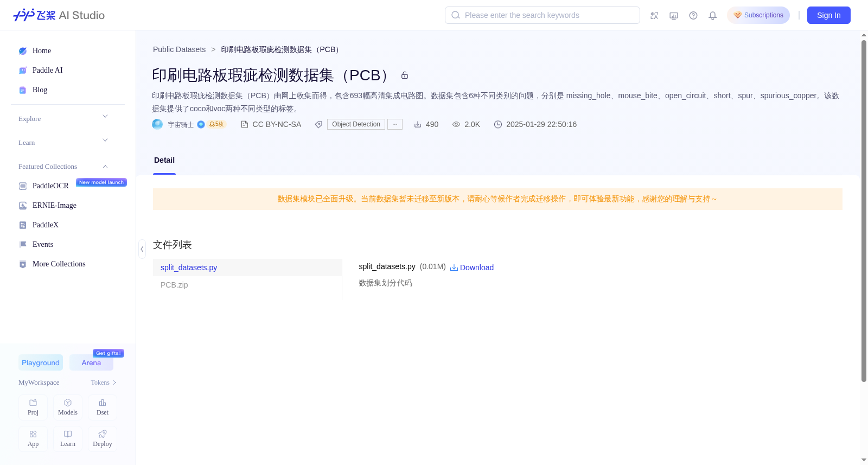Click the clock icon beside update date
The height and width of the screenshot is (465, 868).
pos(498,124)
